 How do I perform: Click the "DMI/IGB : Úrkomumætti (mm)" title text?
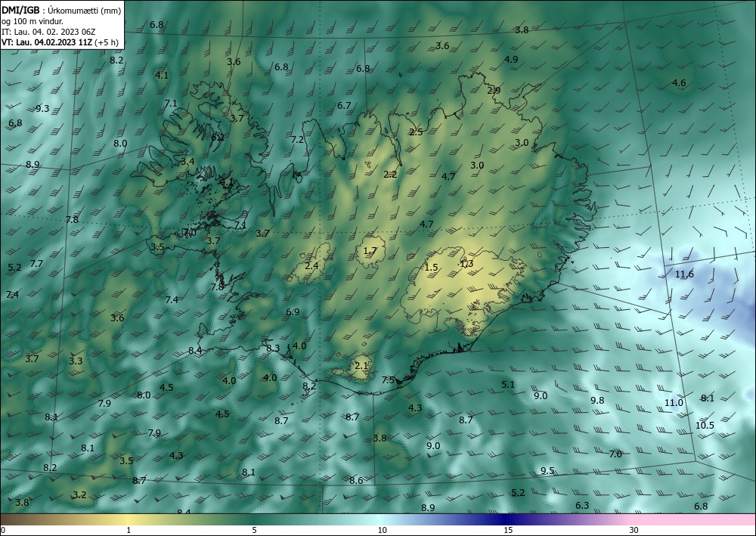click(x=61, y=10)
